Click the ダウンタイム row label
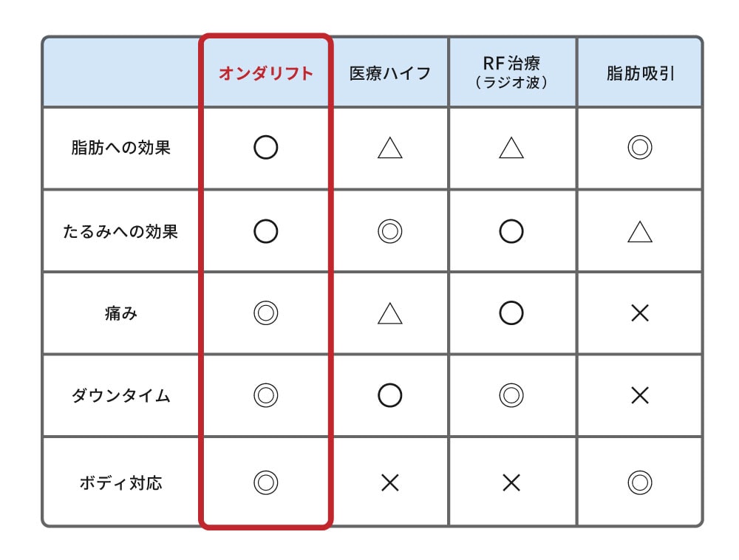 [121, 396]
